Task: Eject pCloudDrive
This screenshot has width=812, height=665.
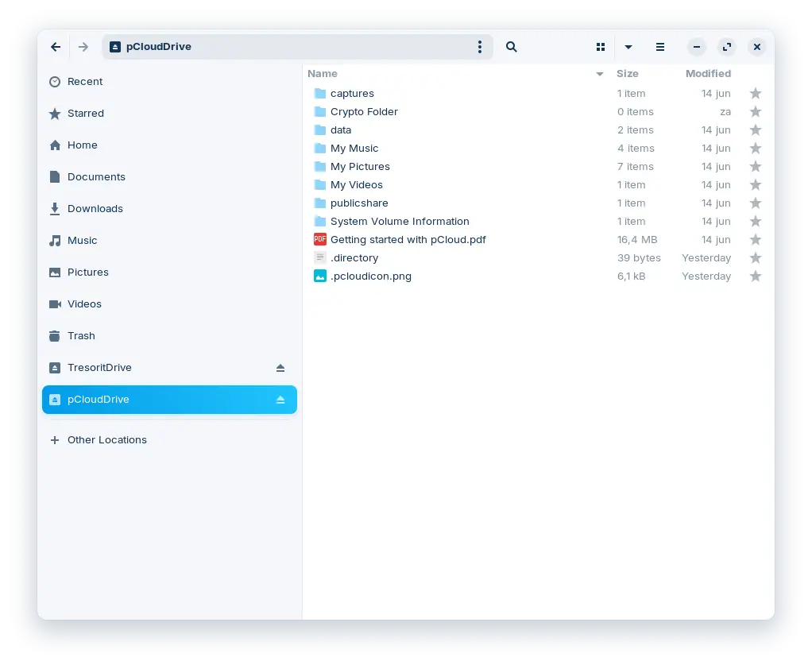Action: point(280,400)
